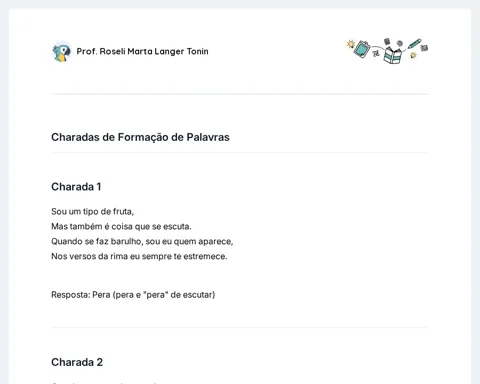
Task: Click the dark square above the open book
Action: [x=387, y=41]
